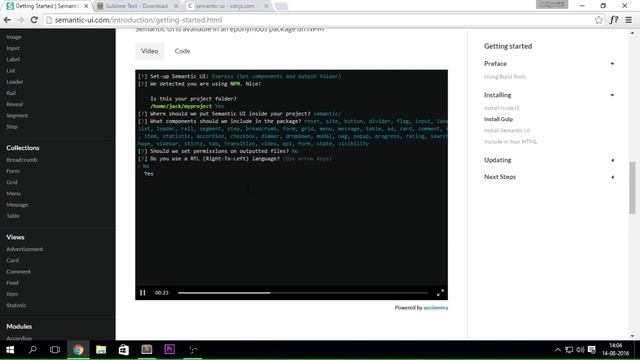Image resolution: width=640 pixels, height=360 pixels.
Task: Jump to Install NodeJS section
Action: pos(502,108)
